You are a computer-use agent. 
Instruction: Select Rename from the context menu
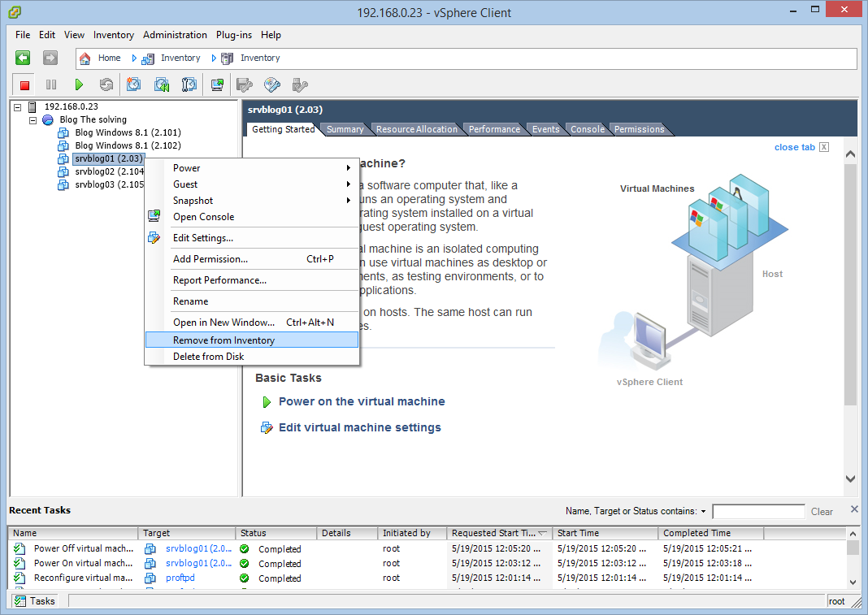[x=252, y=301]
